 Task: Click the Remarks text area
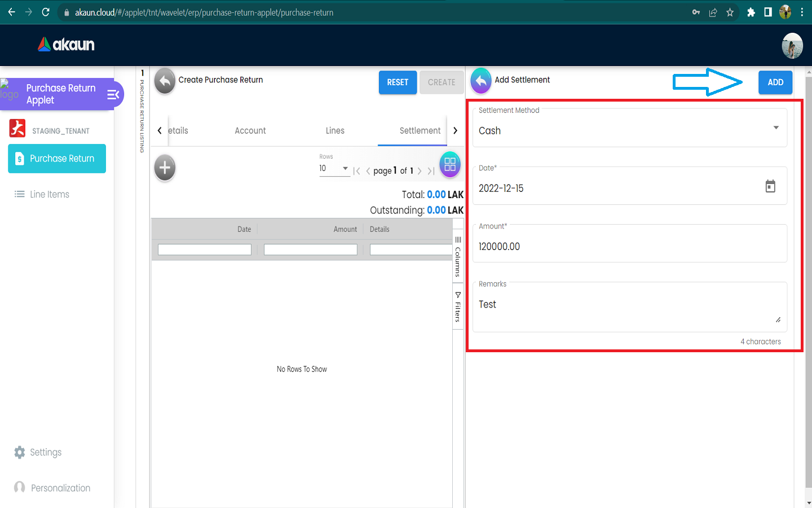point(630,306)
